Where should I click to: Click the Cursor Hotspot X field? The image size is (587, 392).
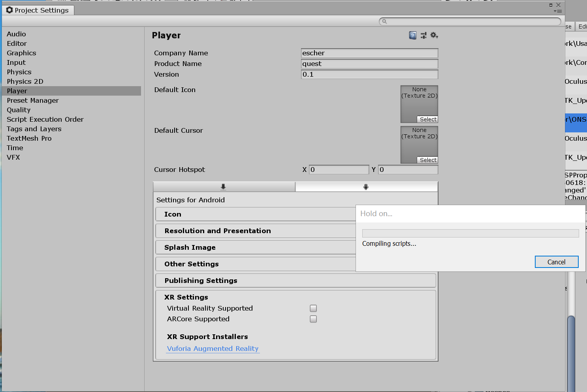(x=339, y=170)
